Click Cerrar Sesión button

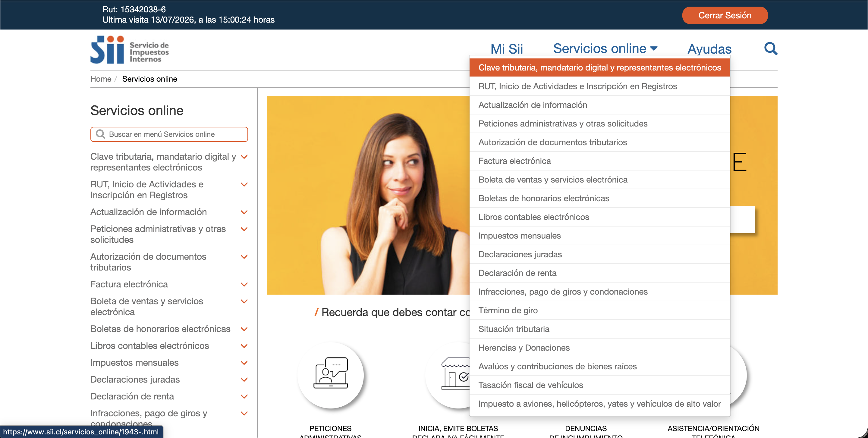[x=725, y=15]
